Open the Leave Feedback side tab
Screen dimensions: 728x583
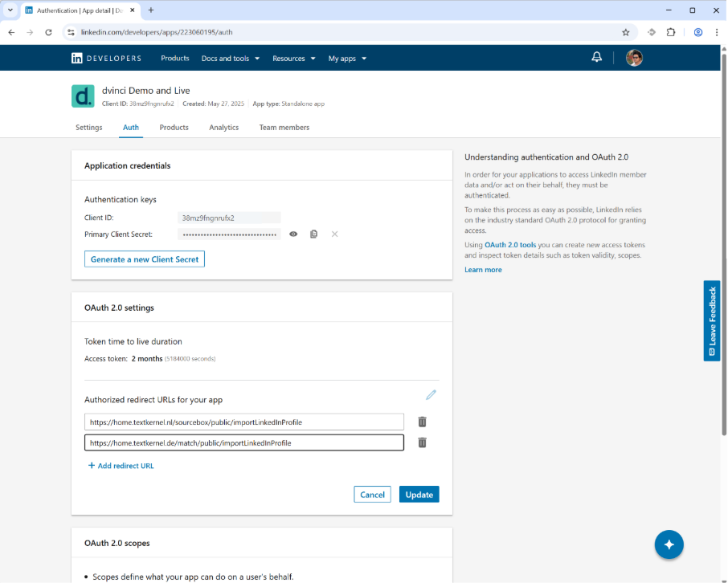point(712,320)
